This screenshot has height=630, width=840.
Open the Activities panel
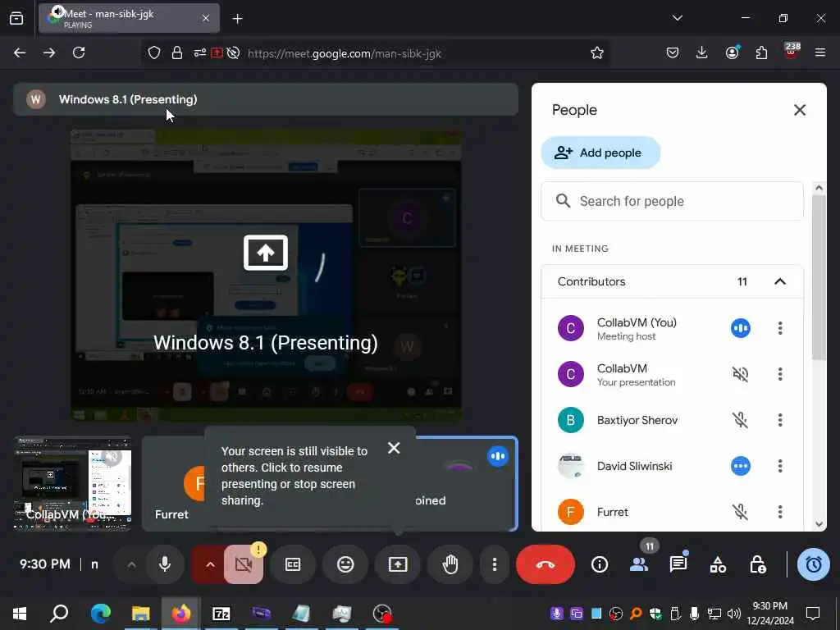tap(718, 564)
